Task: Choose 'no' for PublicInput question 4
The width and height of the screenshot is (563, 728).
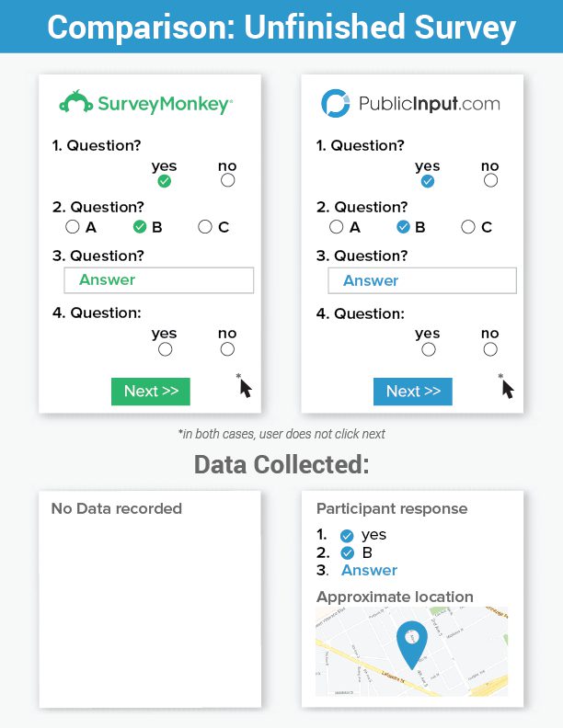Action: [490, 349]
